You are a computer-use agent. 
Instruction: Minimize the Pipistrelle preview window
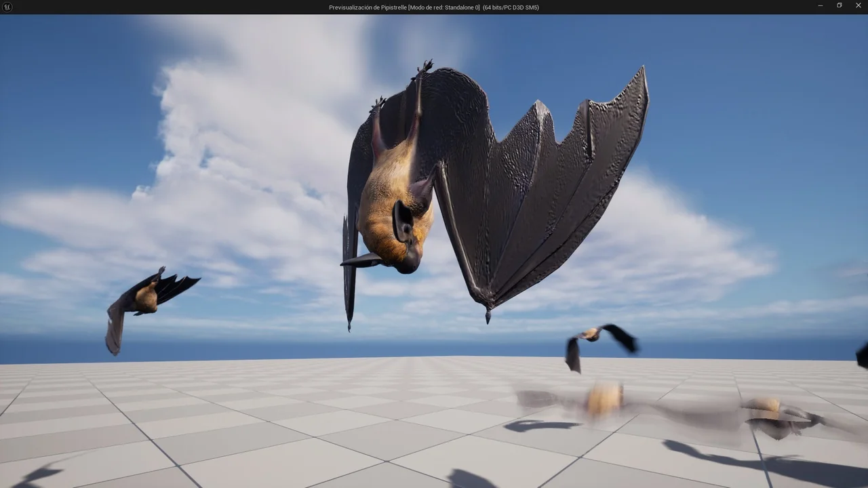[x=821, y=7]
